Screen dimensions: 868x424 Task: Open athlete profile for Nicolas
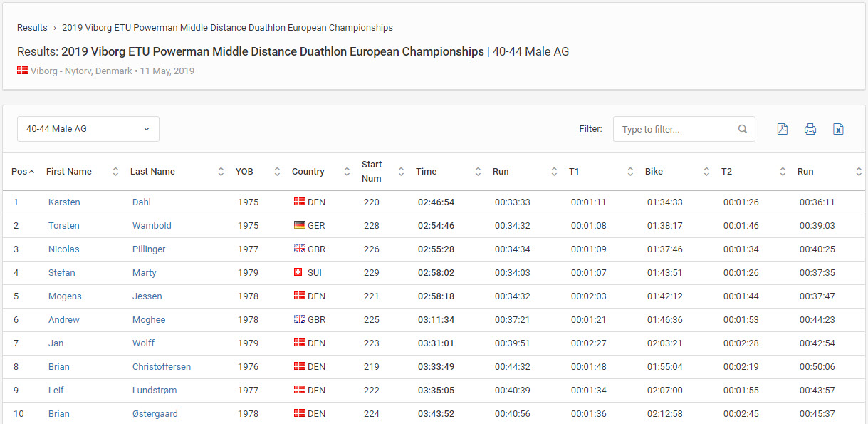[64, 249]
